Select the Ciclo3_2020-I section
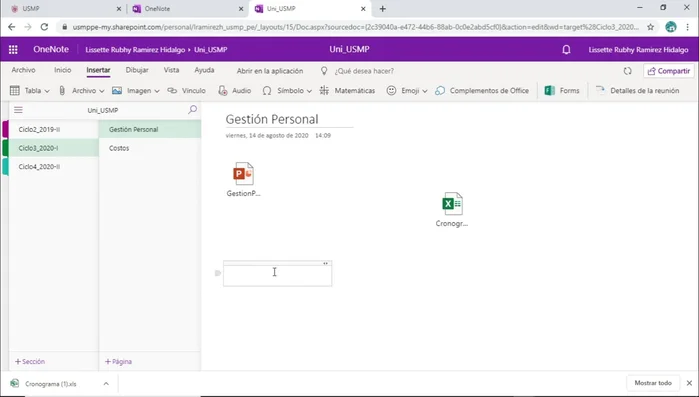The height and width of the screenshot is (397, 699). coord(53,148)
